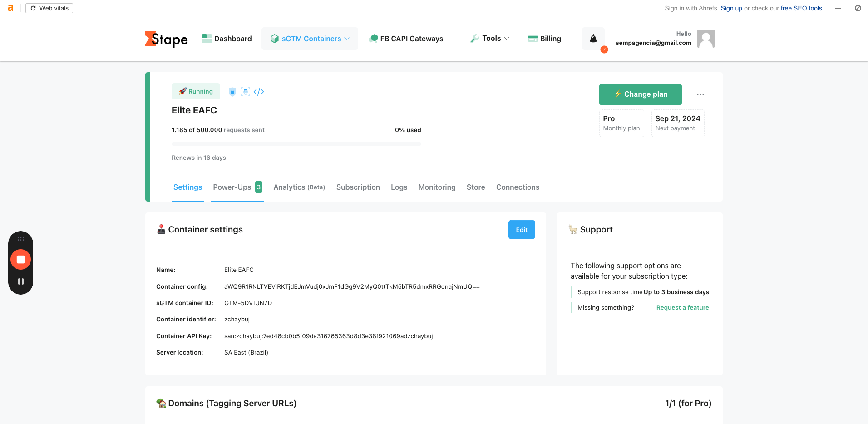Click the plus icon in Ahrefs toolbar

coord(838,8)
